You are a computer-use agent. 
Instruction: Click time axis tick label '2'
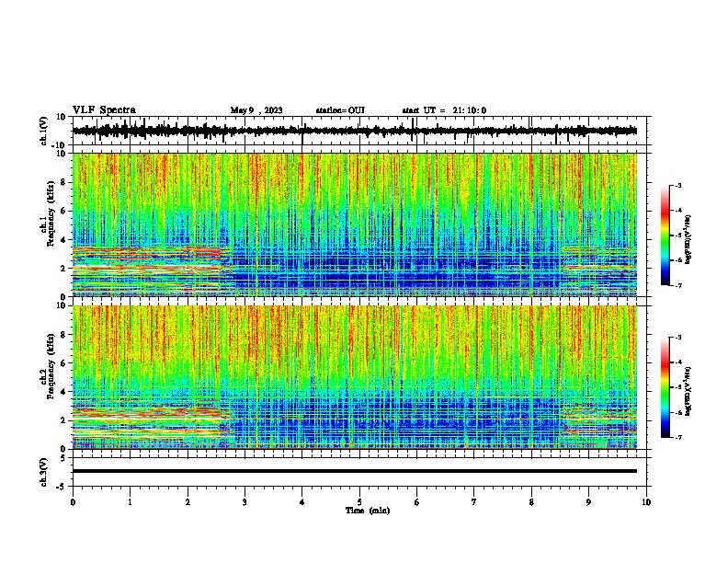coord(188,502)
